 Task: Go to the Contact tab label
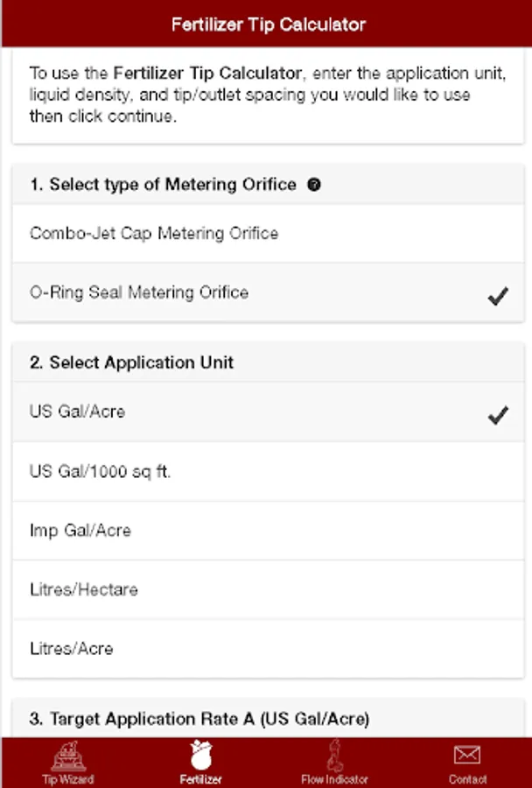coord(467,778)
